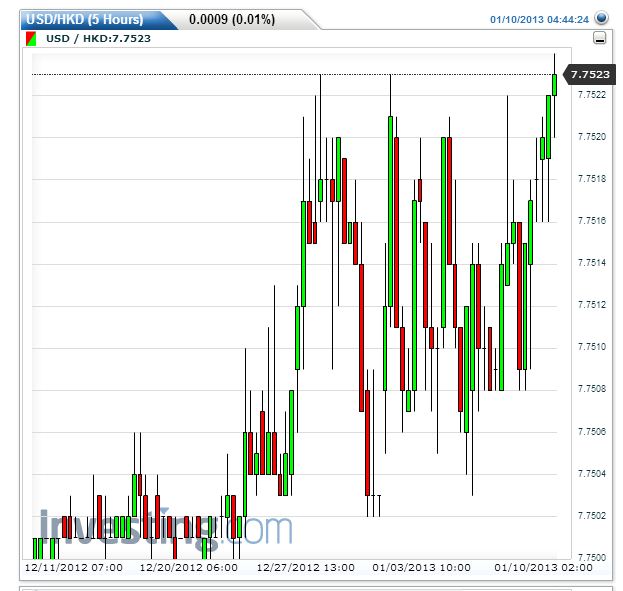Viewport: 623px width, 591px height.
Task: Click the 7.7502 price axis label
Action: click(592, 516)
